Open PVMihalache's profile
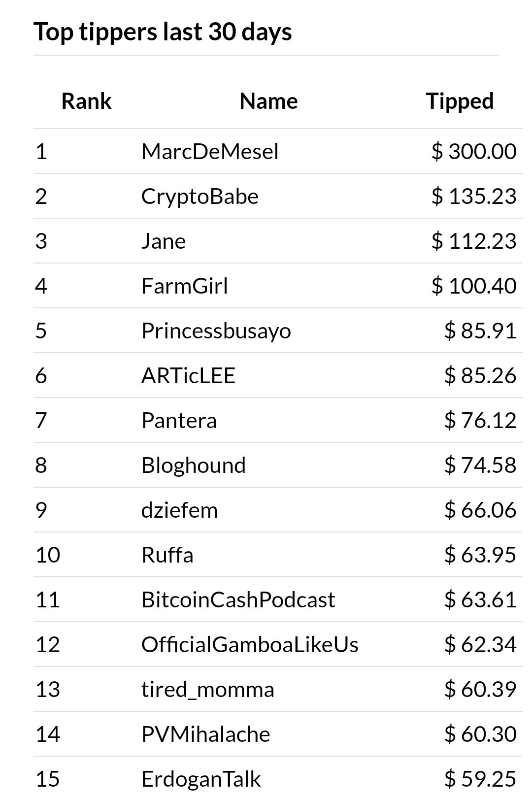Viewport: 532px width, 798px height. click(206, 734)
